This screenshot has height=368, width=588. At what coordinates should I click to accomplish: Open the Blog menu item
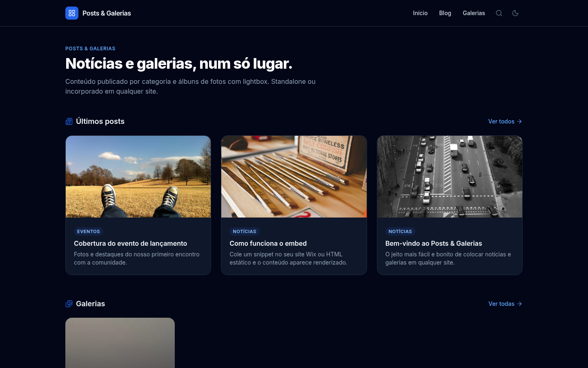445,13
